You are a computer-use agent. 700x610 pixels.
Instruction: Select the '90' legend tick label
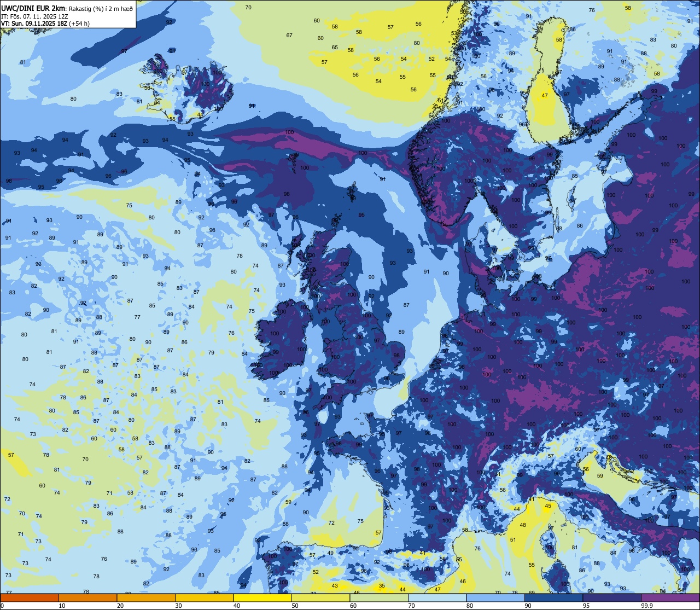[x=528, y=606]
